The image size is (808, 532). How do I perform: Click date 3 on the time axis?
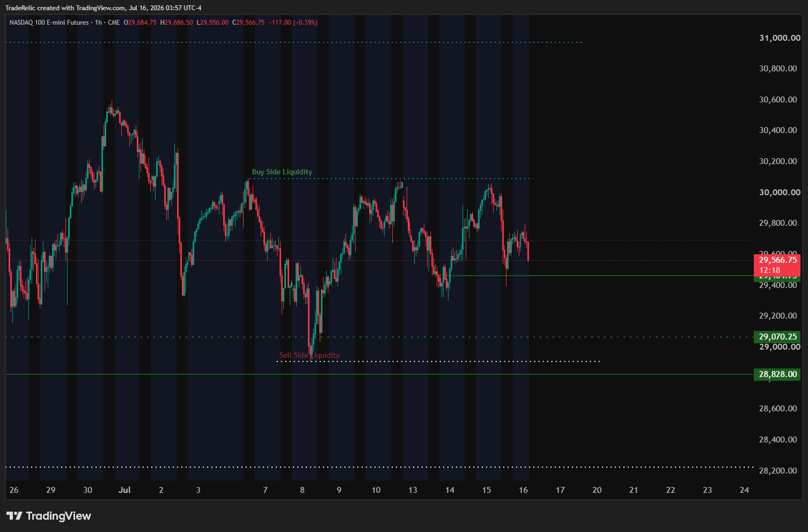[x=198, y=490]
